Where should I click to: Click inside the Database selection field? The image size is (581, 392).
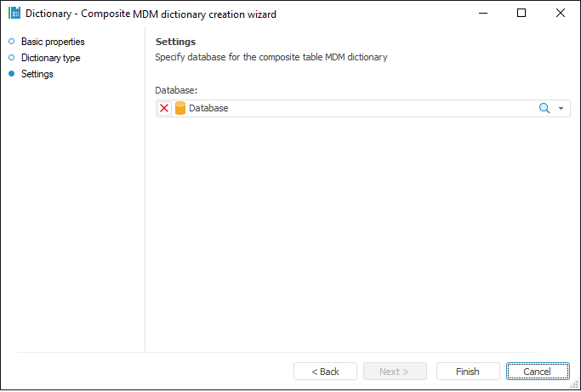357,109
